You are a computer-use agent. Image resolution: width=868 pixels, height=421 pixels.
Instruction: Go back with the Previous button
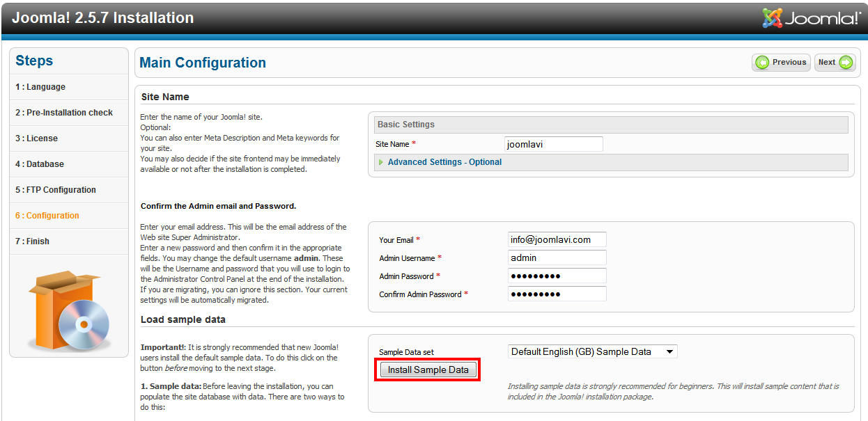click(781, 63)
